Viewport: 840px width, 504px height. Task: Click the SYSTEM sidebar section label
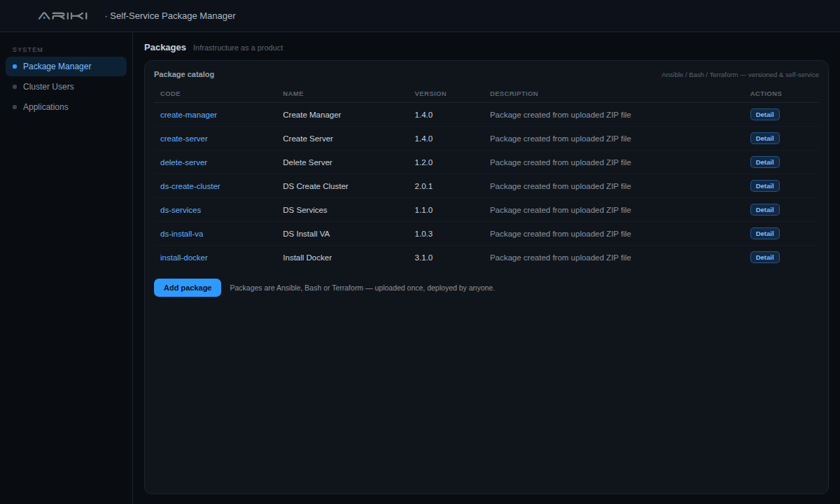tap(28, 50)
